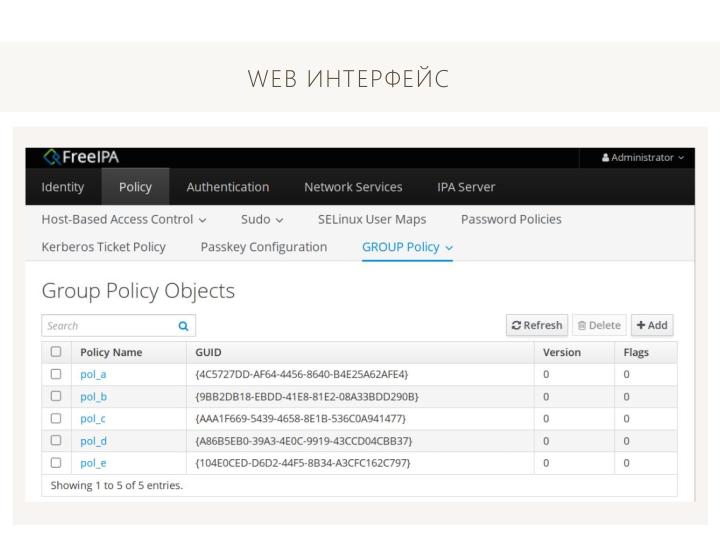Viewport: 720px width, 540px height.
Task: Open the Network Services tab
Action: coord(353,187)
